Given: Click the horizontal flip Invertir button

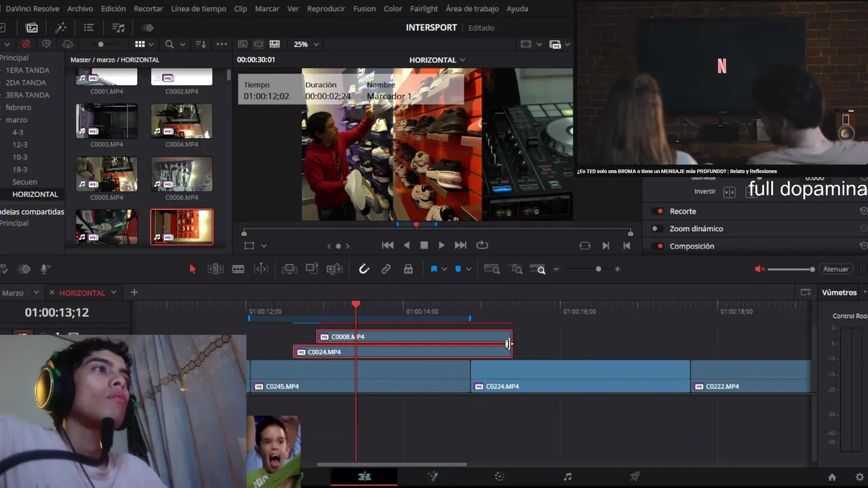Looking at the screenshot, I should (730, 192).
